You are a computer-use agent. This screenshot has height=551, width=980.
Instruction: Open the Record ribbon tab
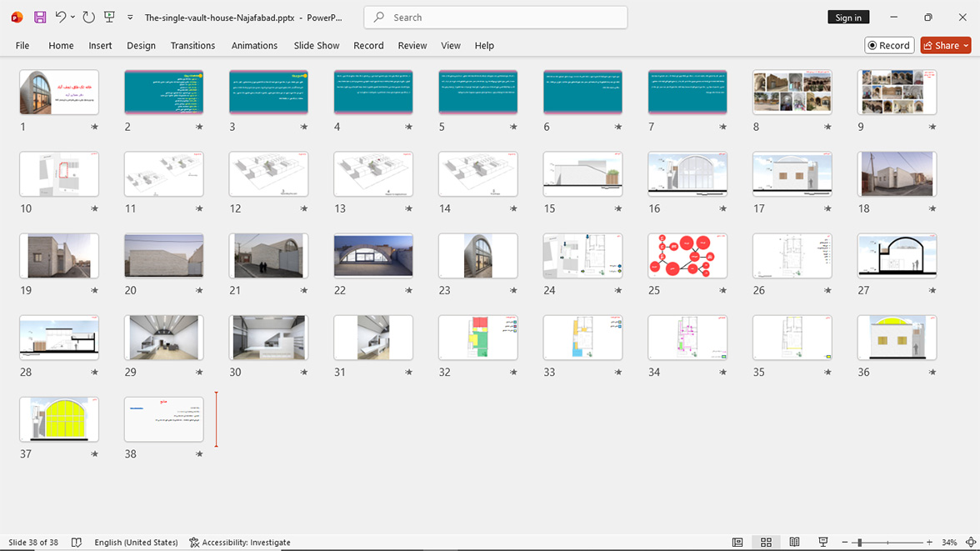(x=368, y=46)
